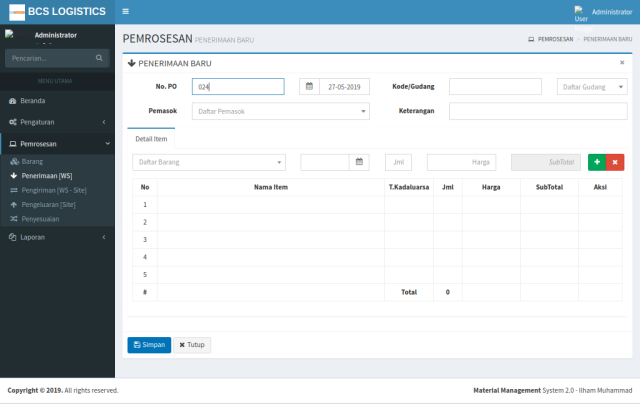Open the Daftar Gudang dropdown
This screenshot has height=404, width=640.
[x=592, y=86]
